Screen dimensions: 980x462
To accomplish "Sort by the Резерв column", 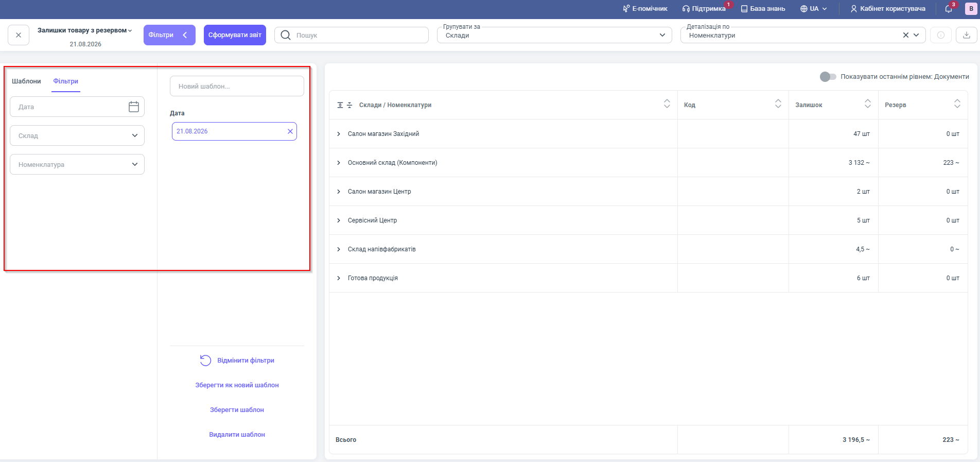I will (x=957, y=104).
